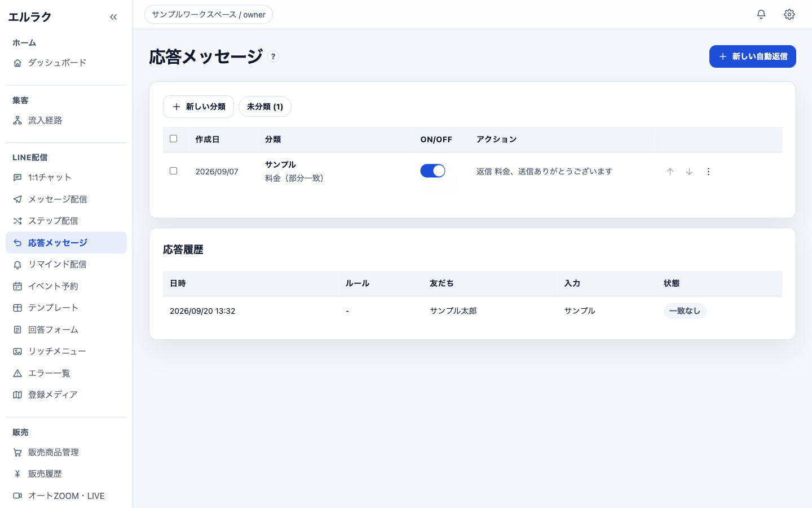The height and width of the screenshot is (508, 812).
Task: Move the サンプル rule up
Action: (x=670, y=172)
